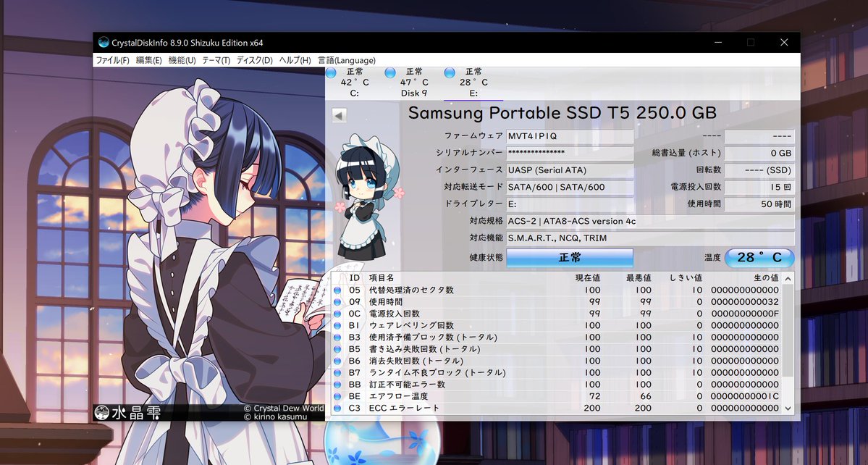
Task: Click raw value 00000000001C in row BE
Action: click(744, 396)
